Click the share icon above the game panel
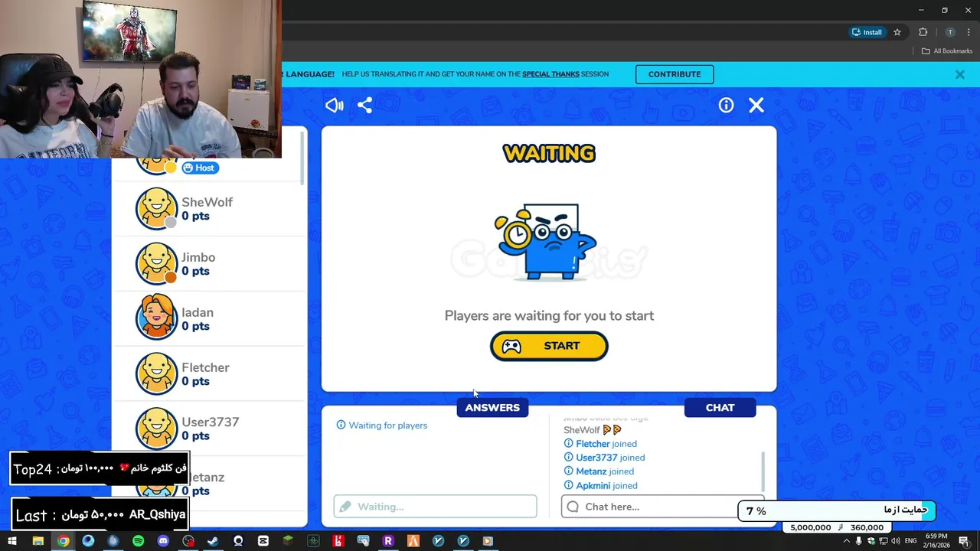The width and height of the screenshot is (980, 551). 364,106
